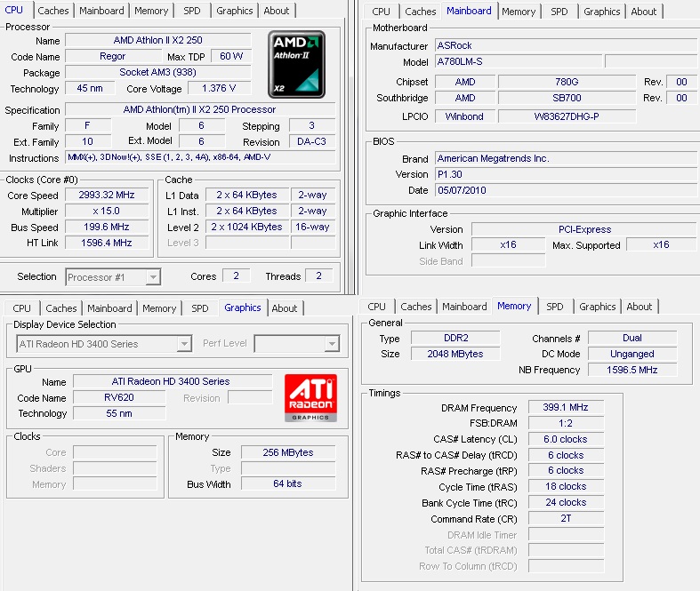Open the SPD tab above Display Device Selection

pos(200,308)
